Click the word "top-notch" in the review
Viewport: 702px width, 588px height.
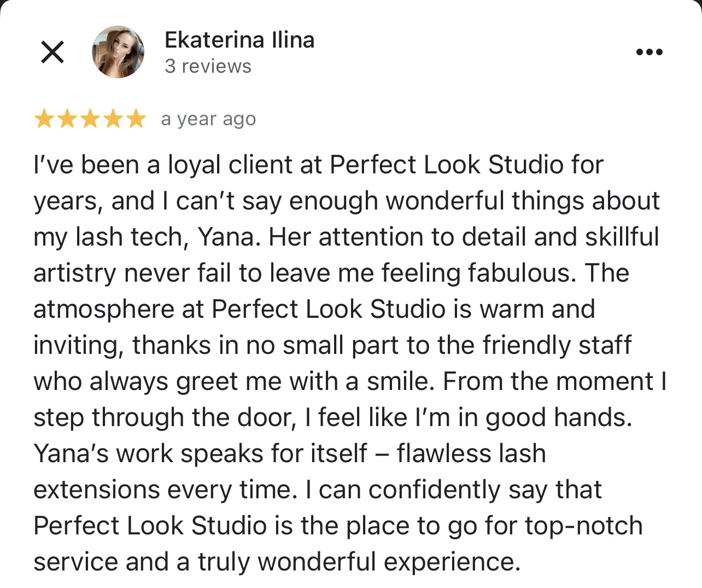click(583, 526)
